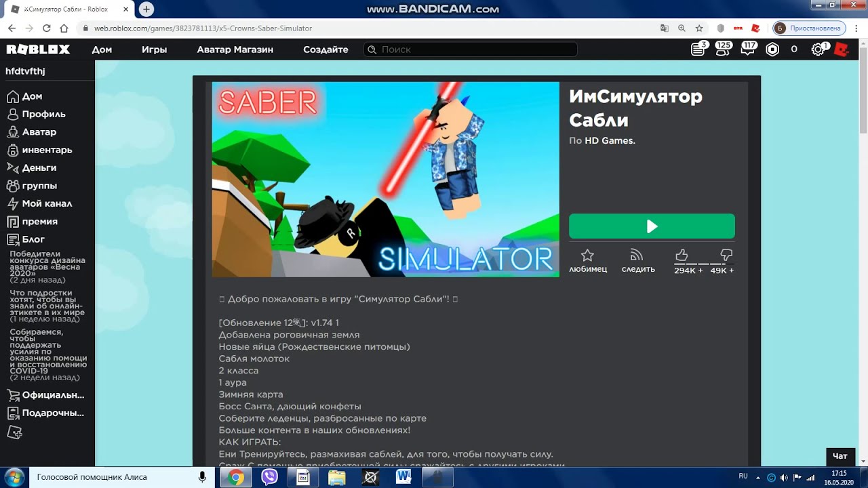Open the HD Games creator link
This screenshot has height=488, width=868.
click(610, 141)
